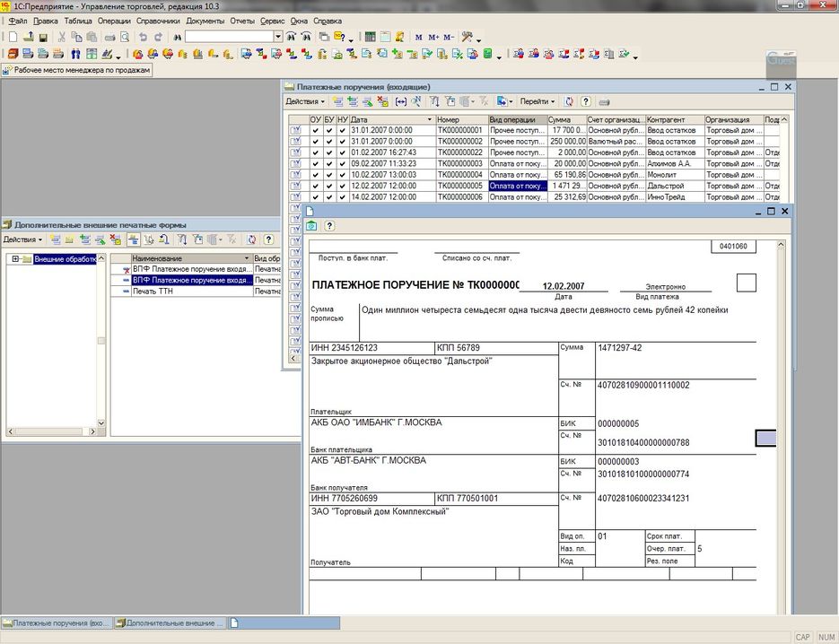This screenshot has width=839, height=644.
Task: Click the search input field in main toolbar
Action: pos(230,37)
